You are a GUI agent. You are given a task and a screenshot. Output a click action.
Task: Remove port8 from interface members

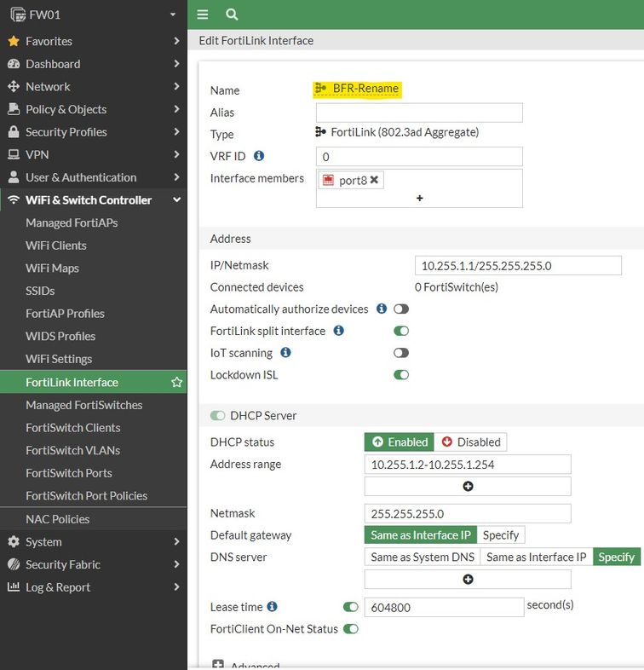374,180
